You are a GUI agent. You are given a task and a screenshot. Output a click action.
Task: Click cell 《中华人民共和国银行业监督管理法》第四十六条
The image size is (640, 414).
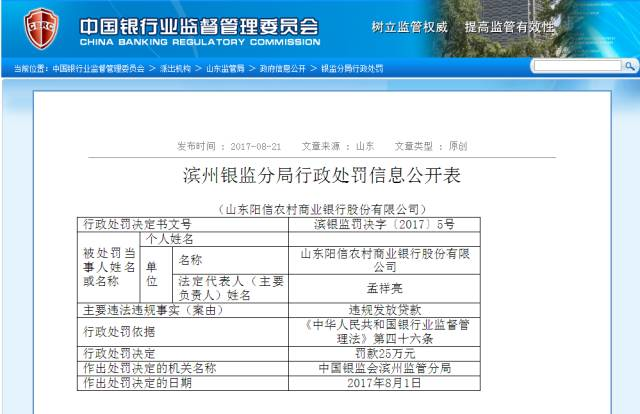click(x=384, y=332)
